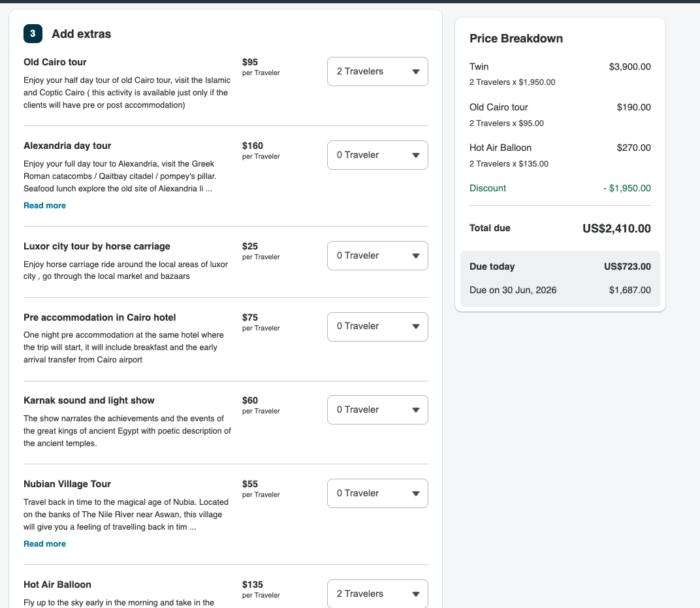Click the step 3 number badge
This screenshot has width=700, height=608.
(33, 33)
